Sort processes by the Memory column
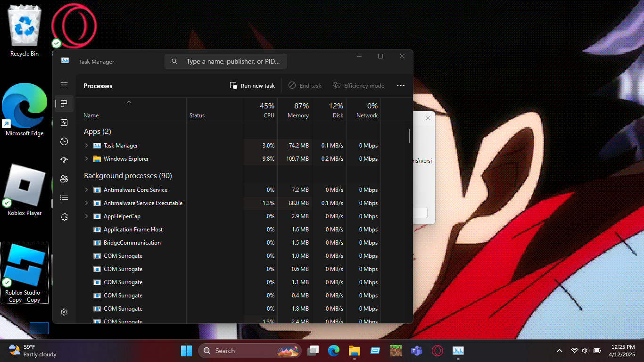 (x=295, y=109)
